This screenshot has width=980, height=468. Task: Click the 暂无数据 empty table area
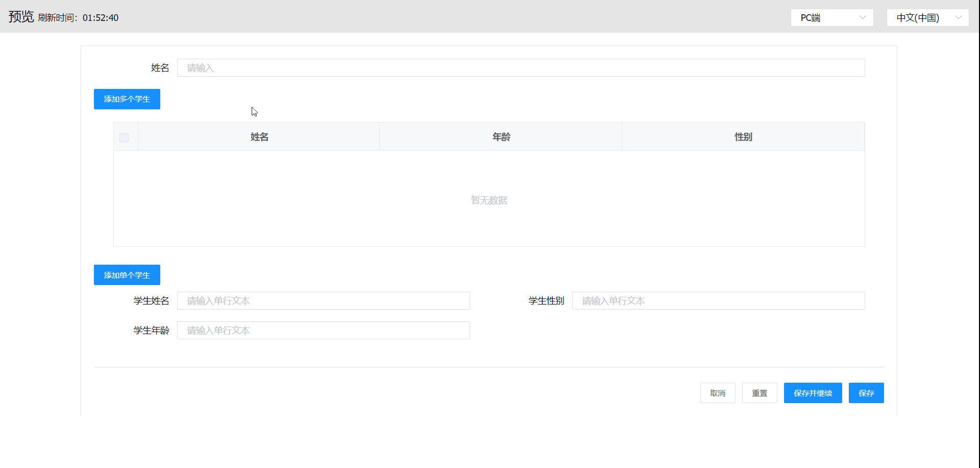[489, 200]
